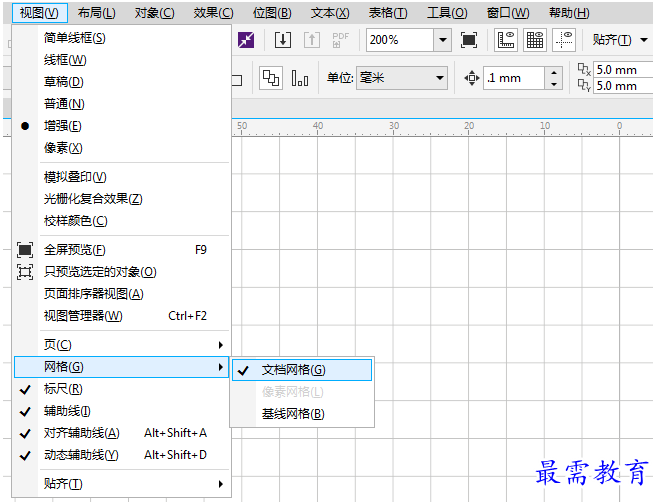Viewport: 657px width, 504px height.
Task: Click the full-screen preview toolbar icon
Action: [468, 40]
